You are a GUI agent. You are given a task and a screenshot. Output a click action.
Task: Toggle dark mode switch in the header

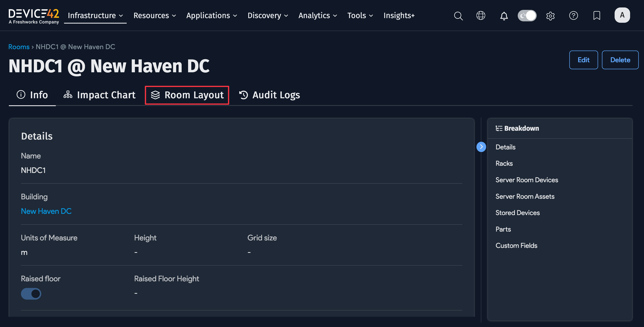pos(527,16)
